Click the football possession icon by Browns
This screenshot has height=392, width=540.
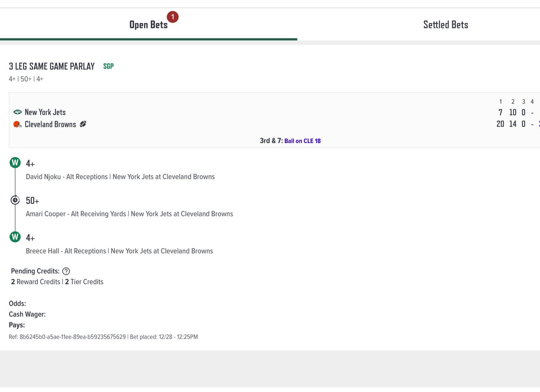click(83, 124)
